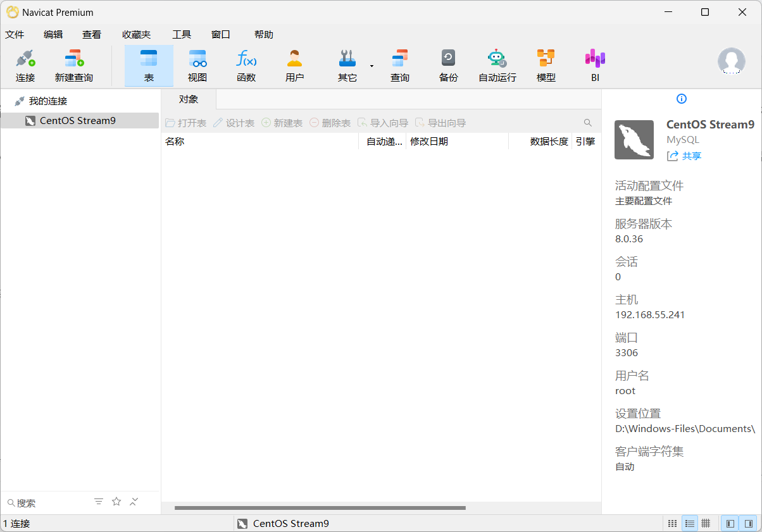The height and width of the screenshot is (532, 762).
Task: Sort by the 修改日期 column header
Action: point(457,142)
